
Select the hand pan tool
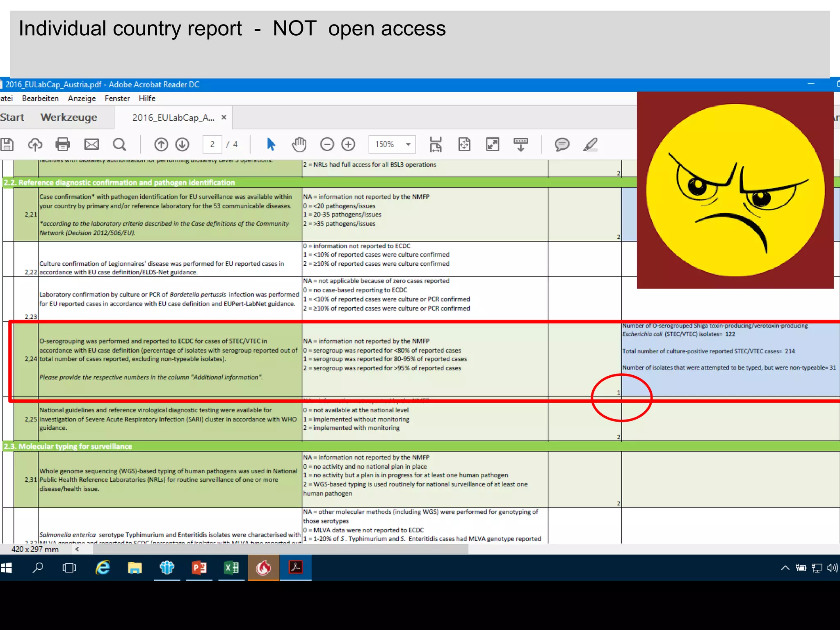tap(299, 144)
